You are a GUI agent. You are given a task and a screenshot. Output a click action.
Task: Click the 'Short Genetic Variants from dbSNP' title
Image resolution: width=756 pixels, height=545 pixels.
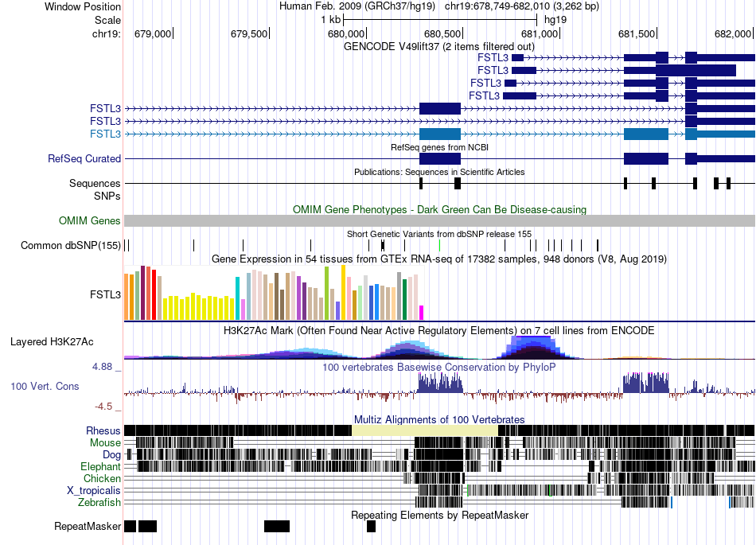point(439,234)
